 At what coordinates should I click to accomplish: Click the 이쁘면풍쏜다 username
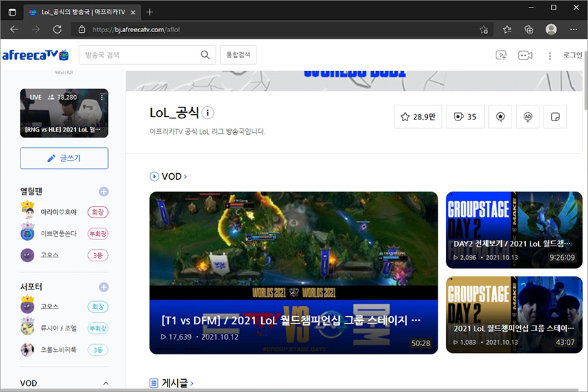pyautogui.click(x=59, y=233)
